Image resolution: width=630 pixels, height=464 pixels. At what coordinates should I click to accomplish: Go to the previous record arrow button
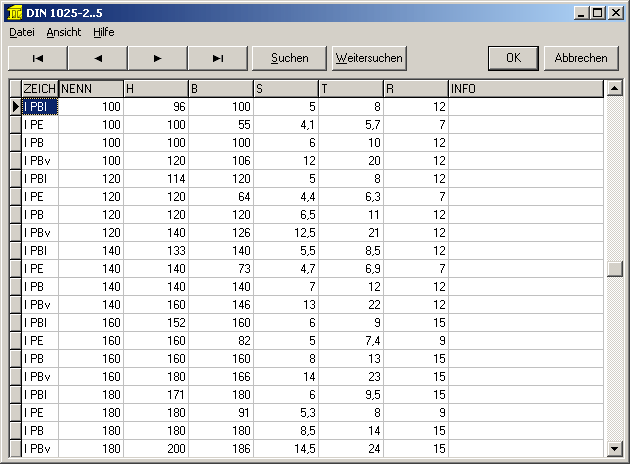tap(98, 58)
